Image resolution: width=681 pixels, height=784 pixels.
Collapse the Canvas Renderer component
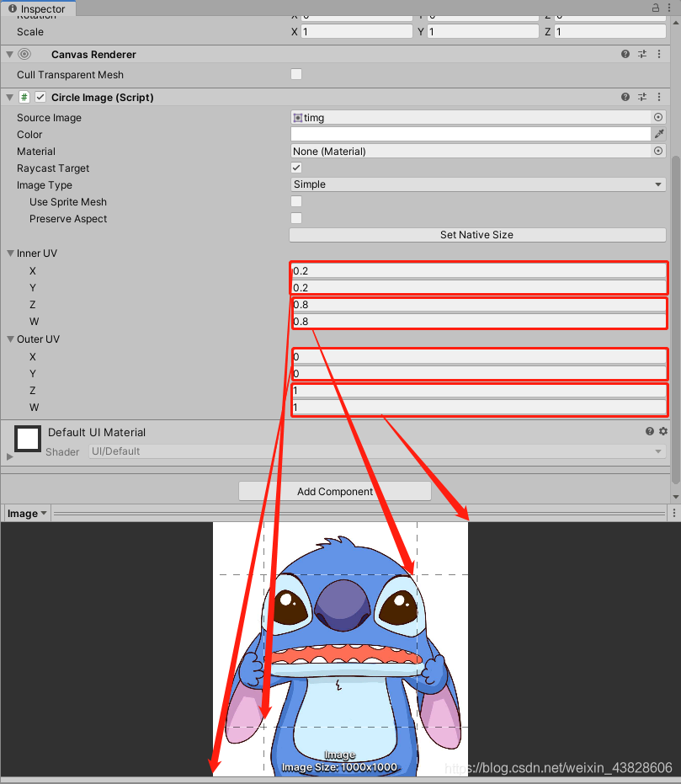(x=9, y=54)
